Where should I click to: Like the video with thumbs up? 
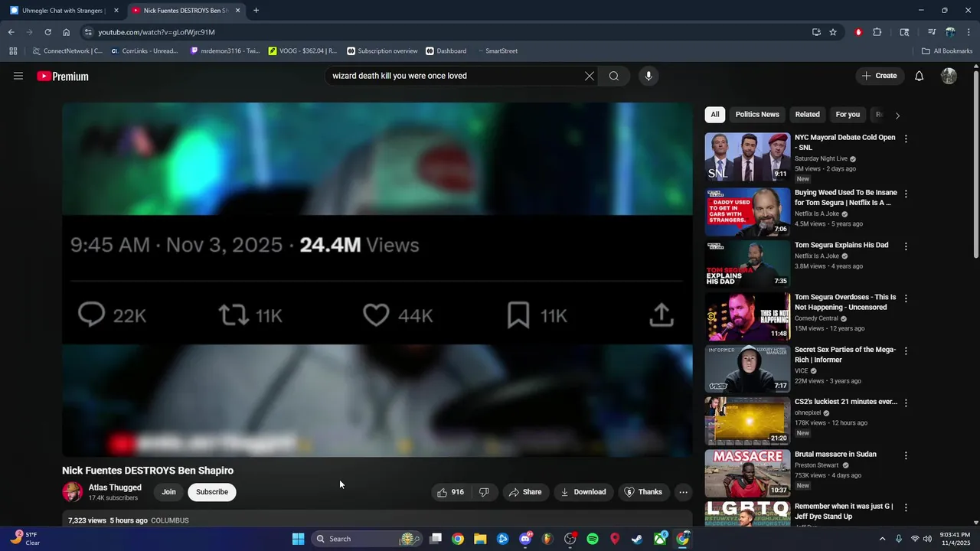[450, 492]
